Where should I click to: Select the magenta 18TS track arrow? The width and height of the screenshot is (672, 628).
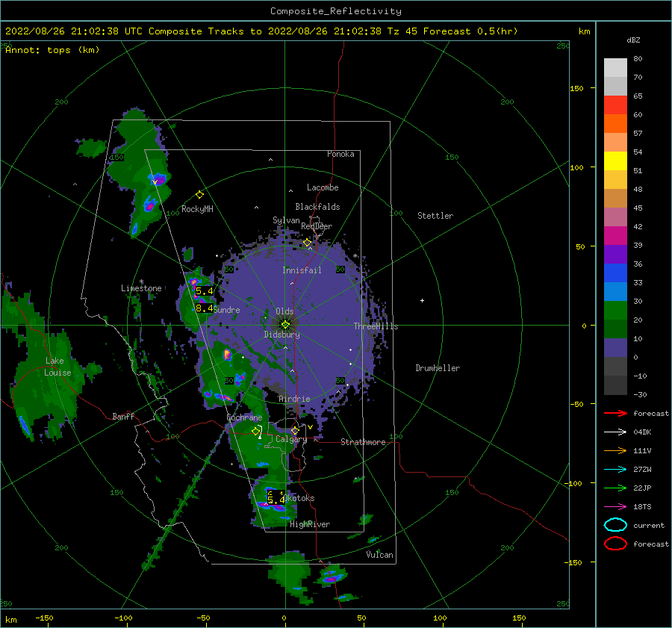[615, 507]
